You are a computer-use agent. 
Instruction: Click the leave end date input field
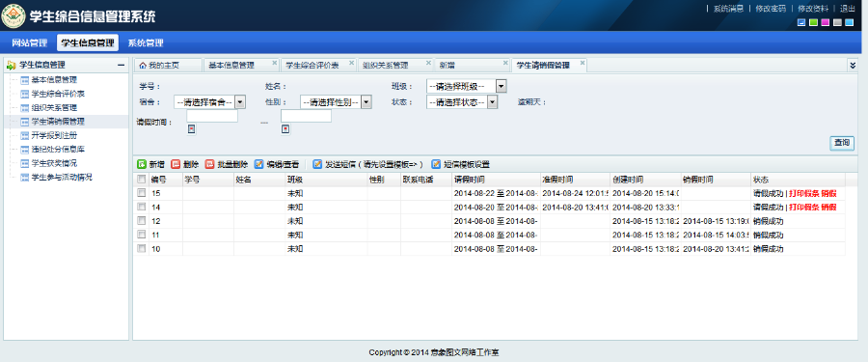click(x=306, y=116)
